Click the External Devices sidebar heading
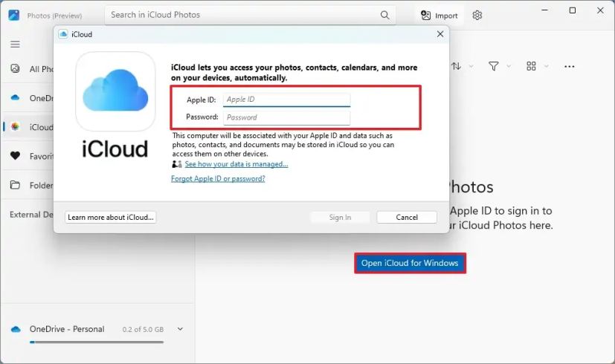Image resolution: width=615 pixels, height=364 pixels. pyautogui.click(x=31, y=215)
